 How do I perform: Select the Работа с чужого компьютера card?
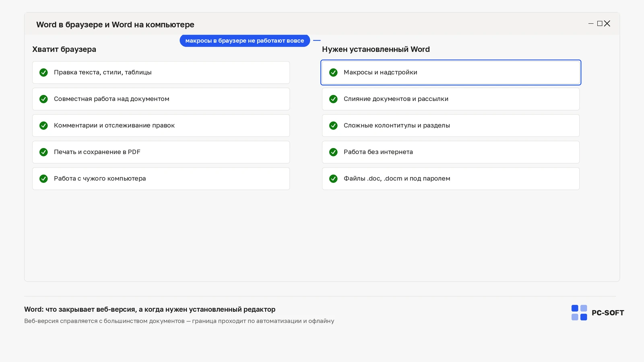click(161, 179)
